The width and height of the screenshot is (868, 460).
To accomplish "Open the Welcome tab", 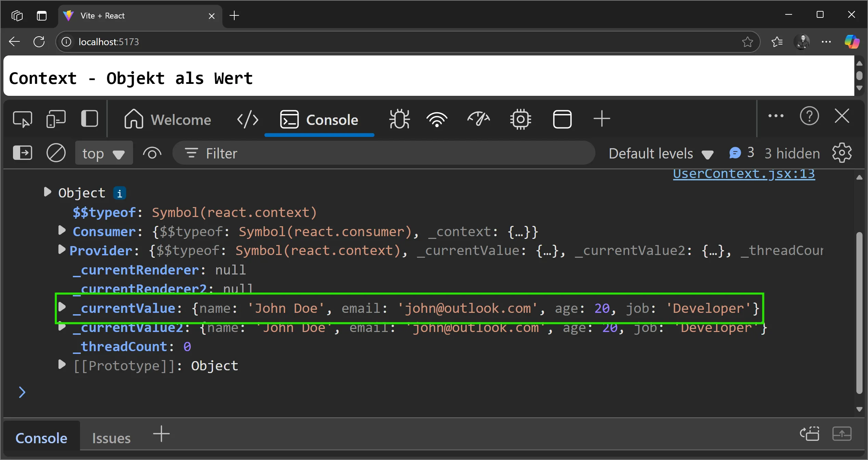I will click(167, 119).
